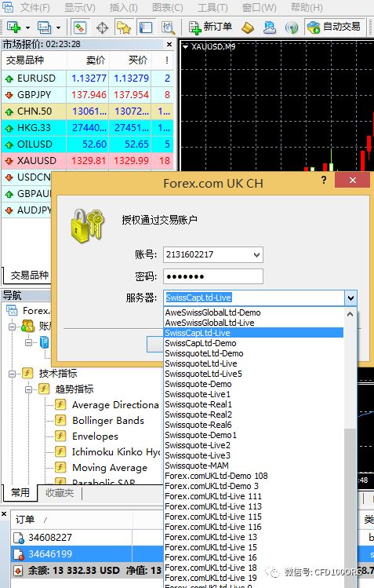Open the 文件(F) menu
Viewport: 374px width, 588px height.
34,7
